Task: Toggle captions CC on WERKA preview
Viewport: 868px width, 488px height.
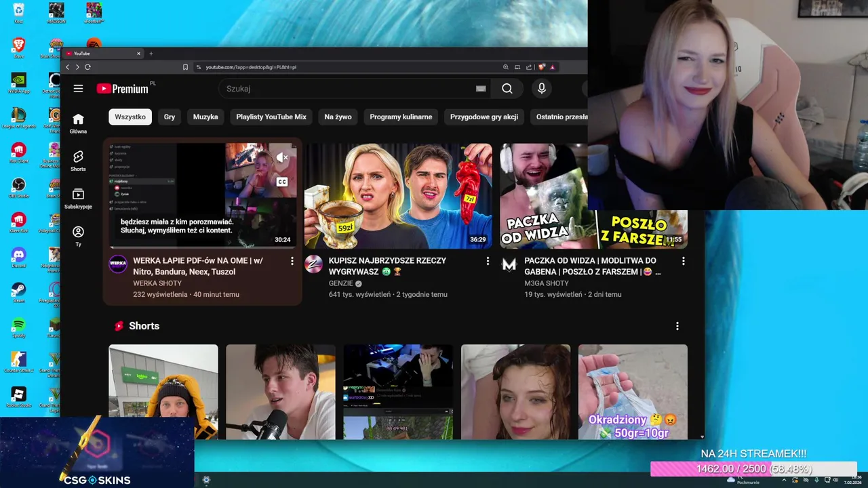Action: pyautogui.click(x=282, y=182)
